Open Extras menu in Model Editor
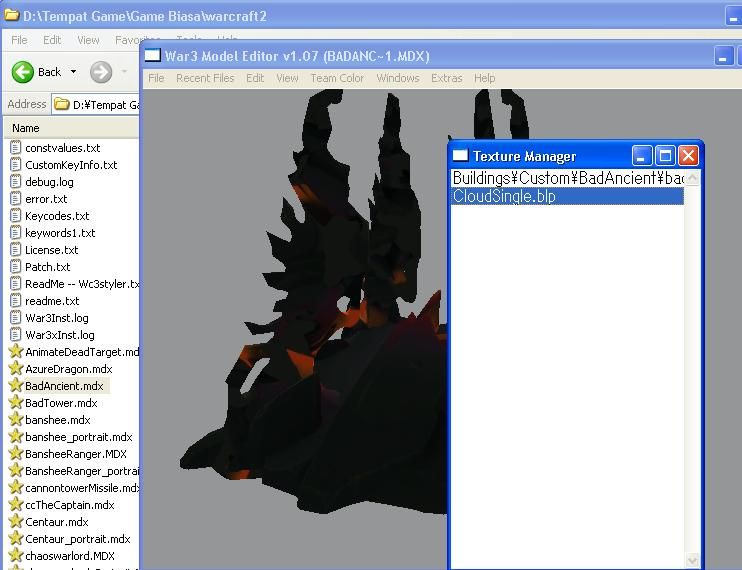742x570 pixels. (x=446, y=78)
